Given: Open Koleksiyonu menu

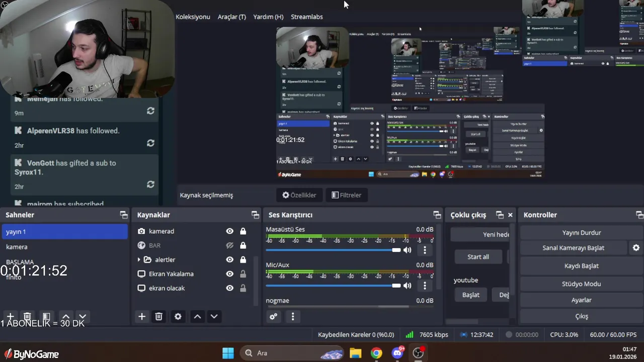Looking at the screenshot, I should coord(193,17).
